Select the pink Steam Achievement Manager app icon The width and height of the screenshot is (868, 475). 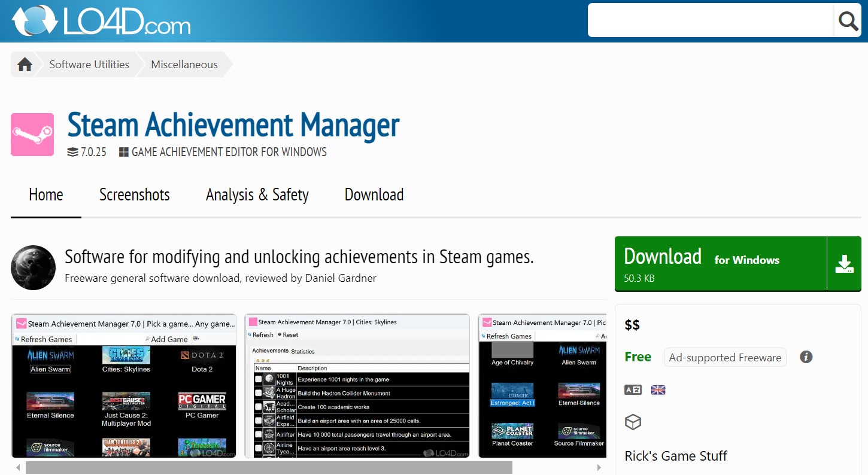(32, 134)
